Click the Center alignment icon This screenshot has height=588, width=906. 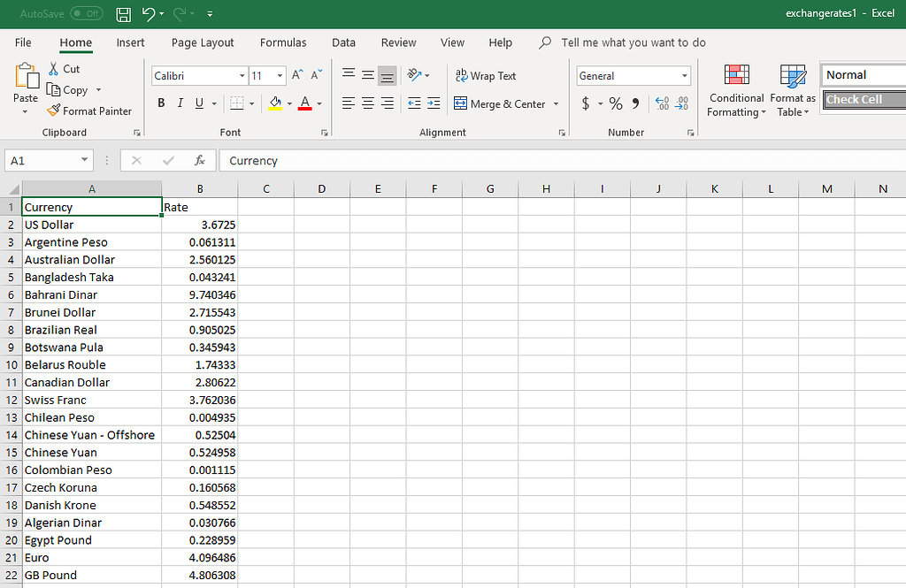367,103
